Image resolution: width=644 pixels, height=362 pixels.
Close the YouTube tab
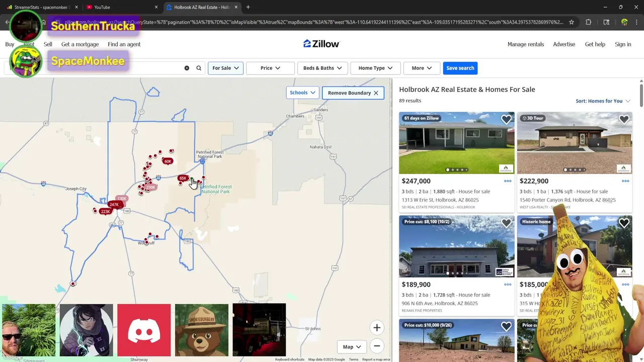[156, 7]
